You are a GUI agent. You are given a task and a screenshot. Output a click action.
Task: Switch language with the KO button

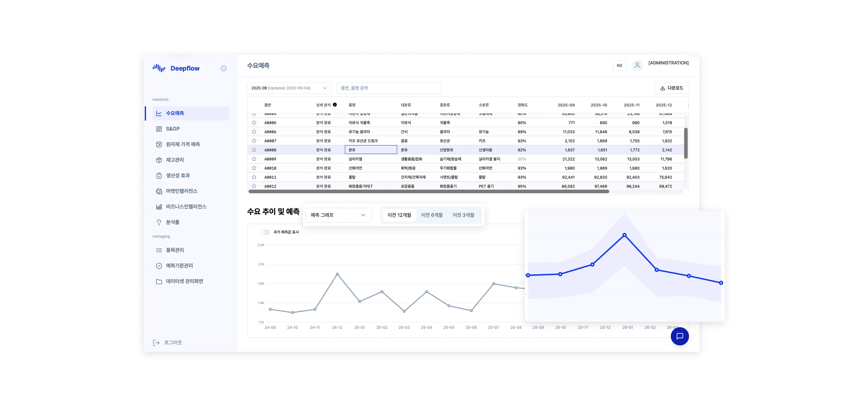coord(619,65)
